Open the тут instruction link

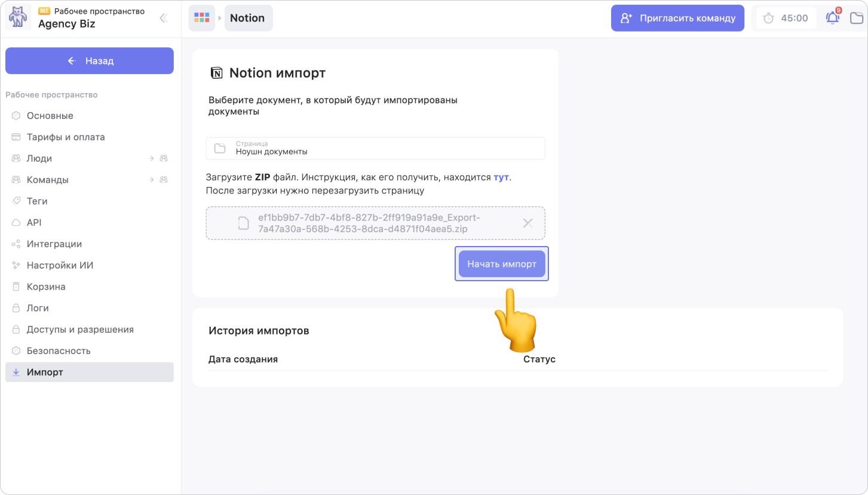point(501,177)
